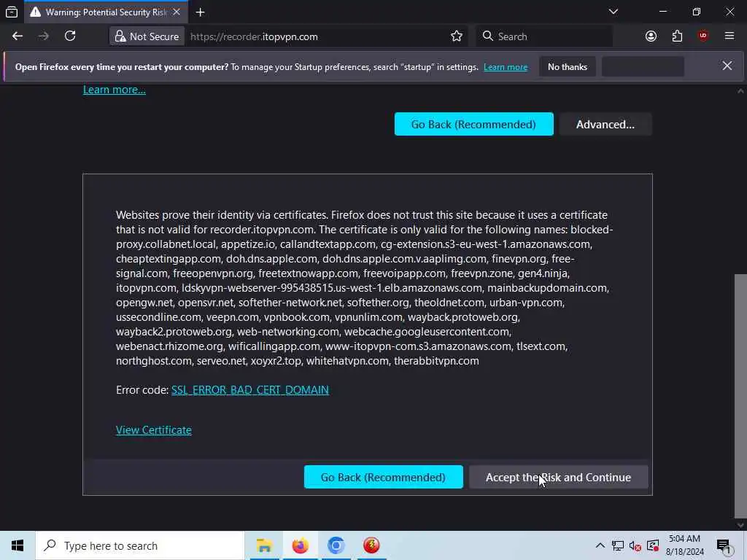Click the Search input field
The height and width of the screenshot is (560, 747).
pos(543,36)
